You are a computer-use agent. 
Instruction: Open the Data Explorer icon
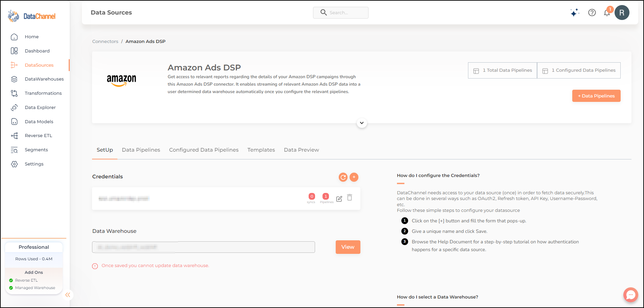click(14, 107)
